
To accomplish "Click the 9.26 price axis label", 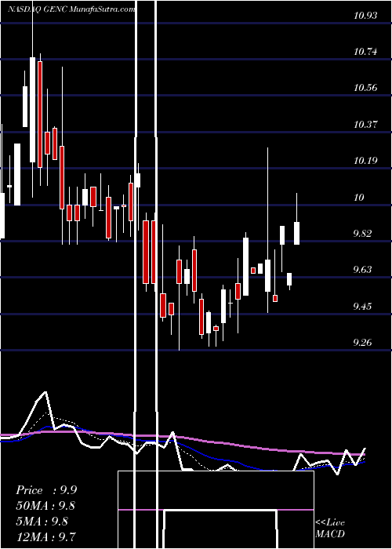I will 362,343.
